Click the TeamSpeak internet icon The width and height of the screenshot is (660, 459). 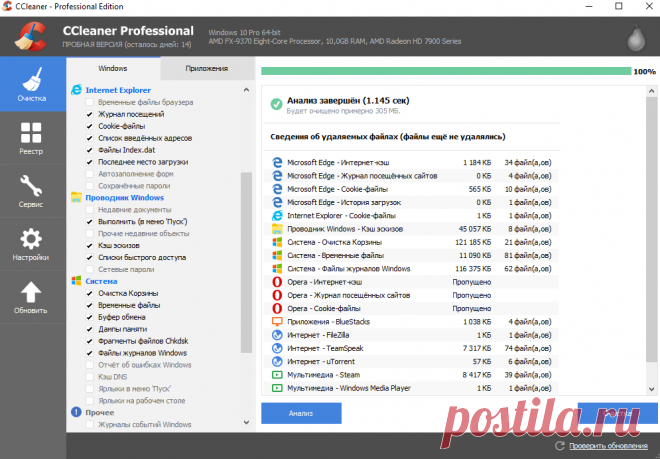click(x=277, y=348)
